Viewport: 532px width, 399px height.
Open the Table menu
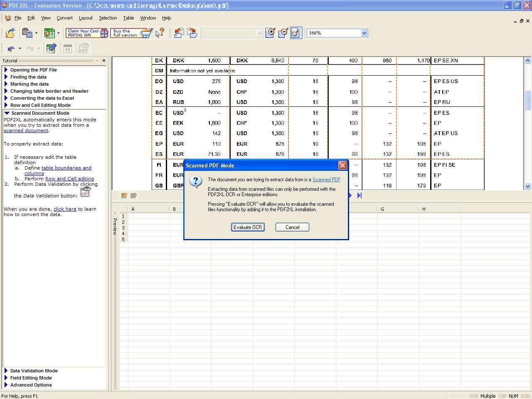click(x=128, y=18)
